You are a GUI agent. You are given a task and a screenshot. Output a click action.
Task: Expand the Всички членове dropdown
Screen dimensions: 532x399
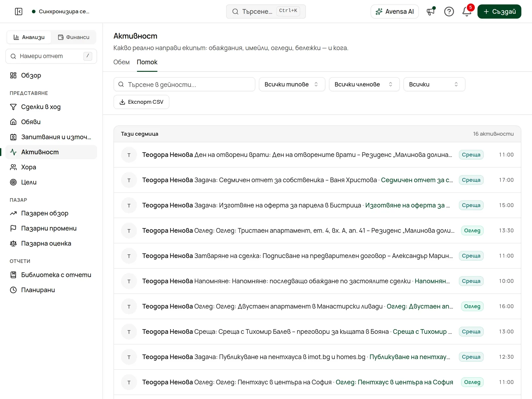pyautogui.click(x=364, y=84)
